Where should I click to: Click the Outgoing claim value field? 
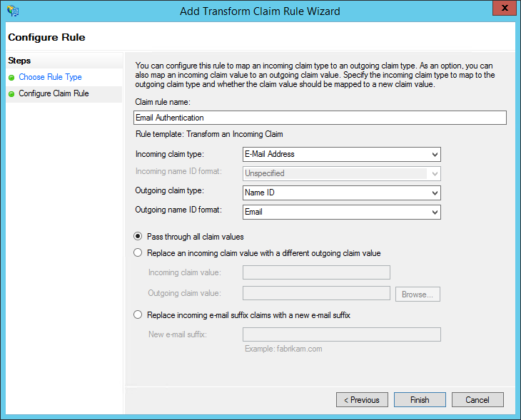click(x=316, y=293)
